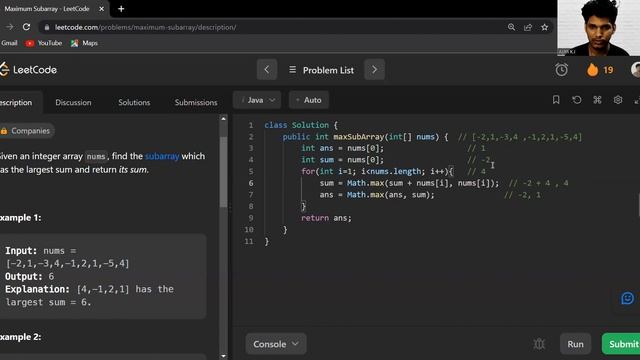Viewport: 640px width, 360px height.
Task: Open the browser zoom magnifier icon
Action: pos(511,27)
